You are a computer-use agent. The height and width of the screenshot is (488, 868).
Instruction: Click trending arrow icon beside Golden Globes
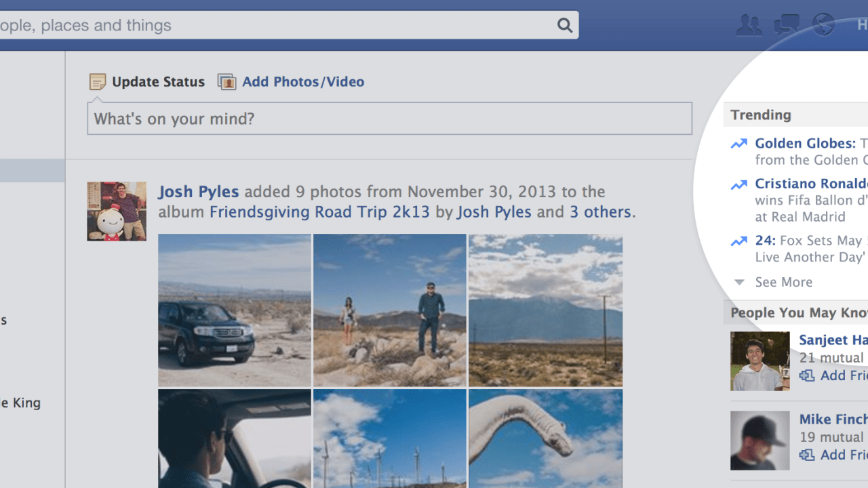pyautogui.click(x=739, y=144)
